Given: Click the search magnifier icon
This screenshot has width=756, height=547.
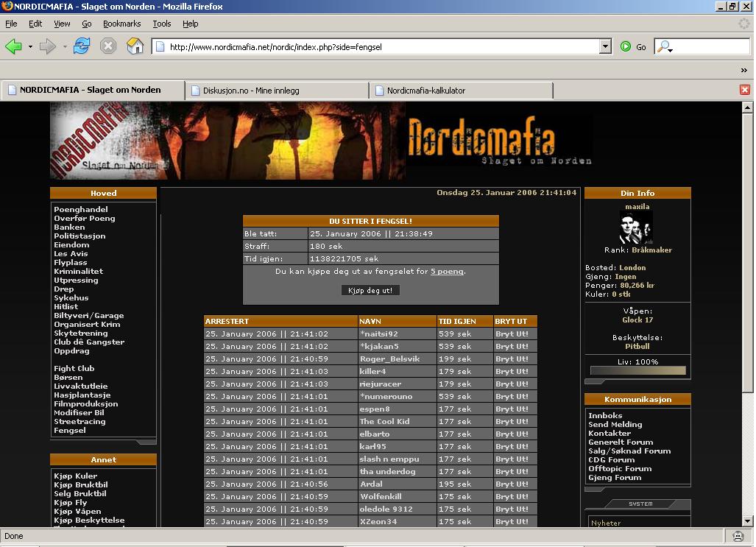Looking at the screenshot, I should pos(665,47).
